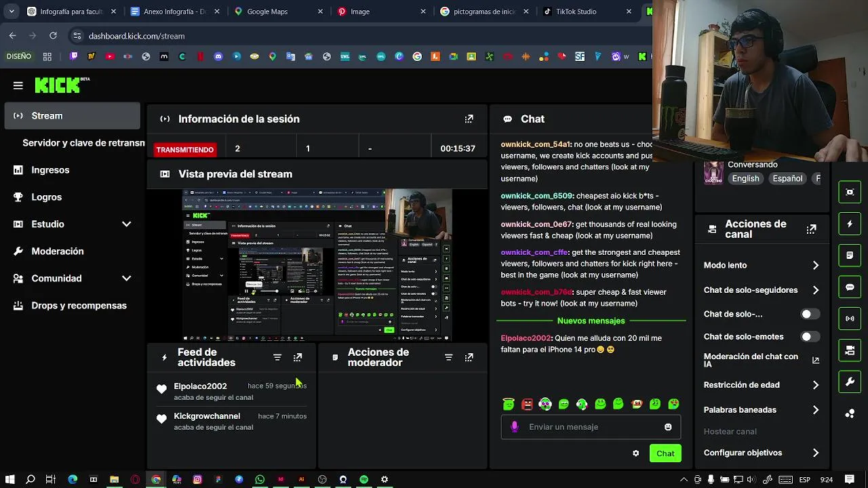Viewport: 868px width, 488px height.
Task: Open the YouTube bookmark in bookmarks bar
Action: coord(110,57)
